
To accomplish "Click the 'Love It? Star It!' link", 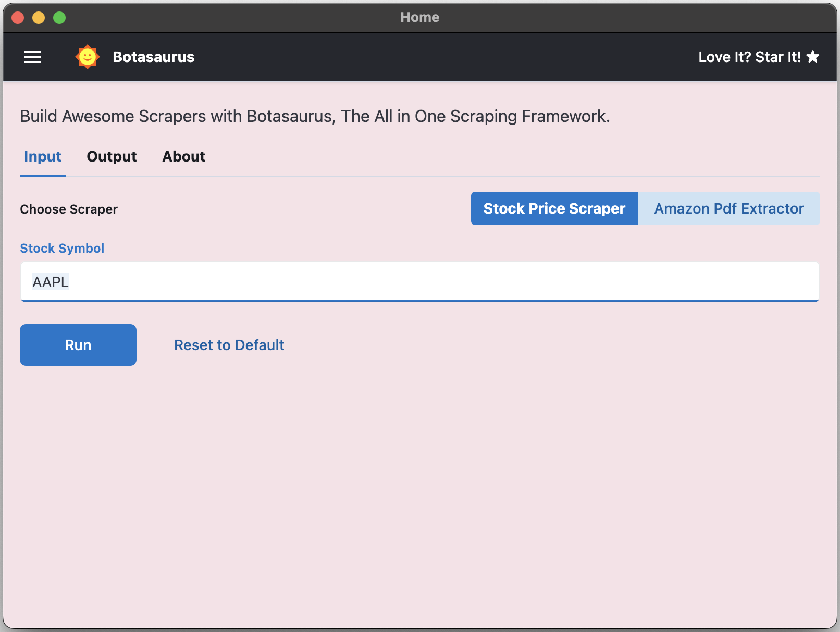I will pos(749,57).
